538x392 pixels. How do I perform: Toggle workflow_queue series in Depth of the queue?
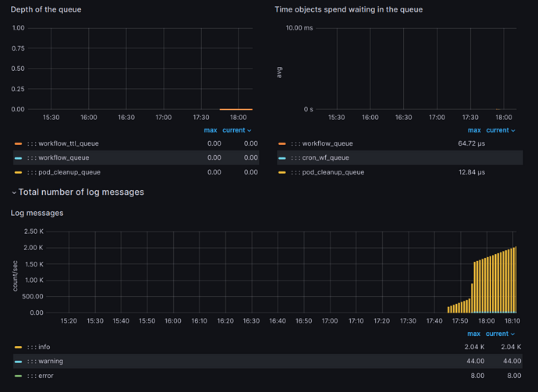click(63, 157)
